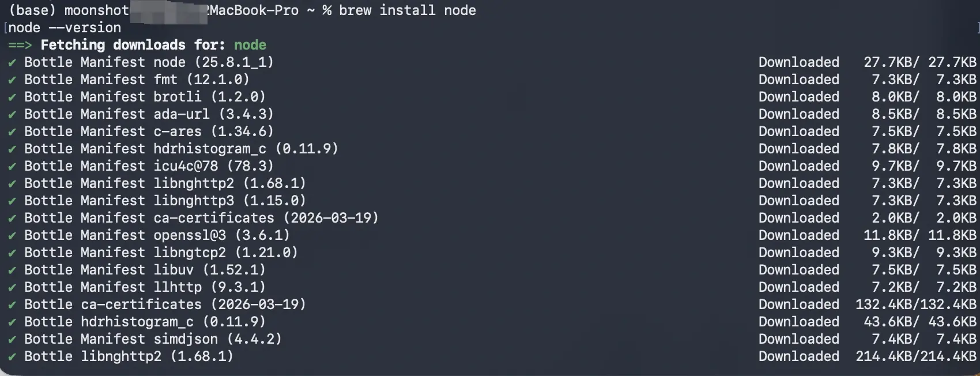Click 'Bottle Manifest libnghttp3 (1.15.0)' text
980x376 pixels.
[x=165, y=201]
